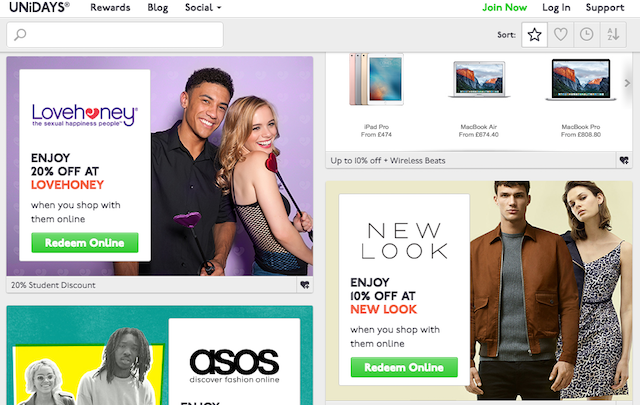Sort offers by star featured
The image size is (640, 405).
(534, 35)
